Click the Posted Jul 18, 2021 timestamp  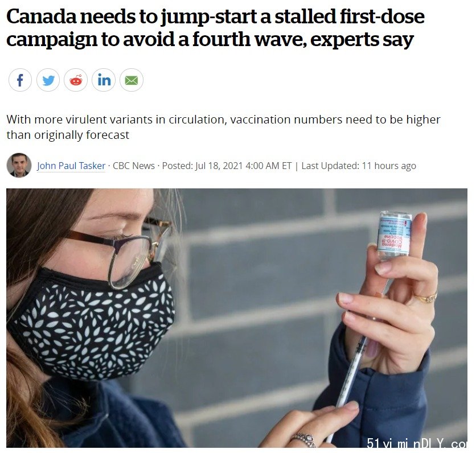(227, 166)
